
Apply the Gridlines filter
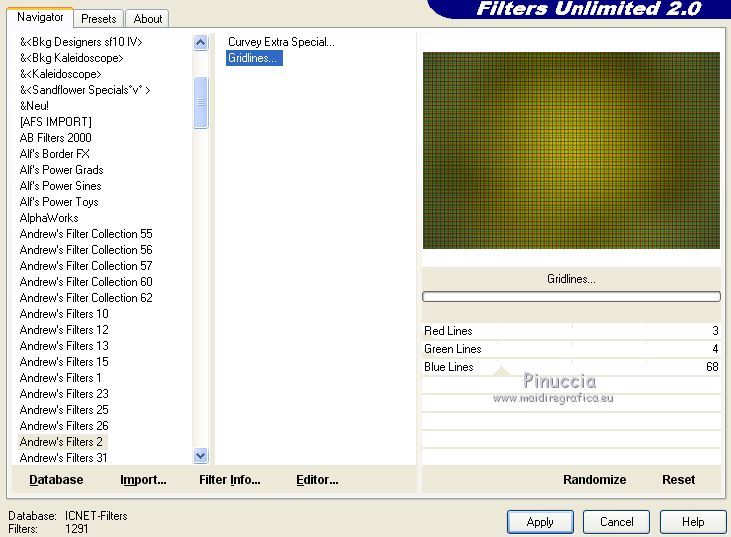click(540, 522)
